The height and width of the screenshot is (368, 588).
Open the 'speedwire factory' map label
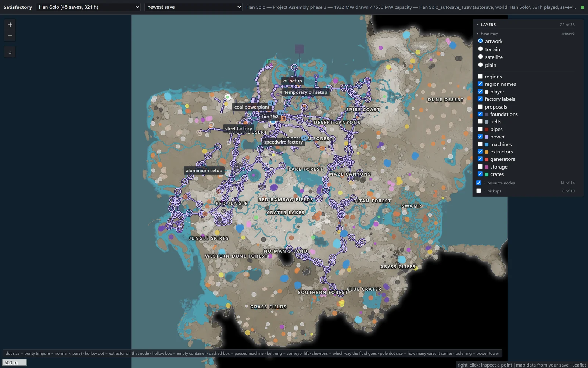(283, 142)
